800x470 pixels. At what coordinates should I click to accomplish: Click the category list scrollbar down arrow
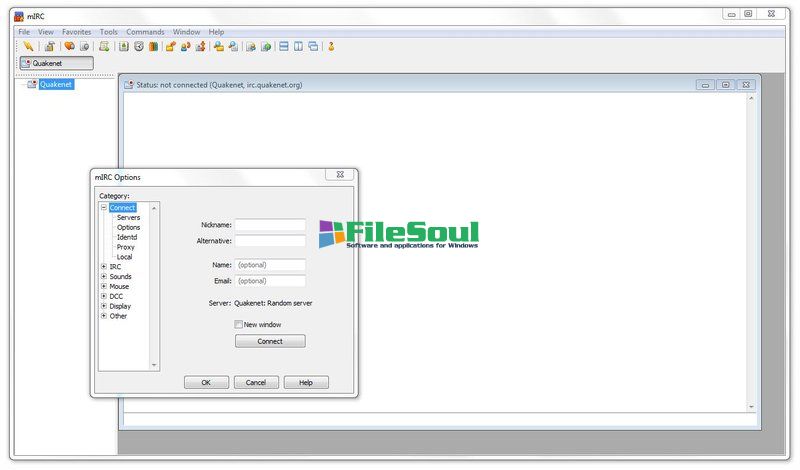(154, 366)
